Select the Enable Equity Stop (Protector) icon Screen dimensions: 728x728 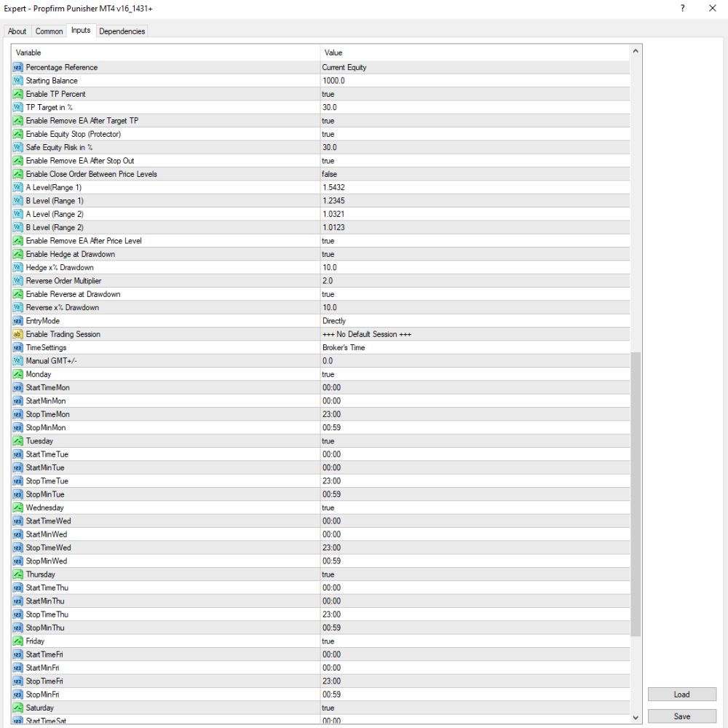click(x=17, y=134)
